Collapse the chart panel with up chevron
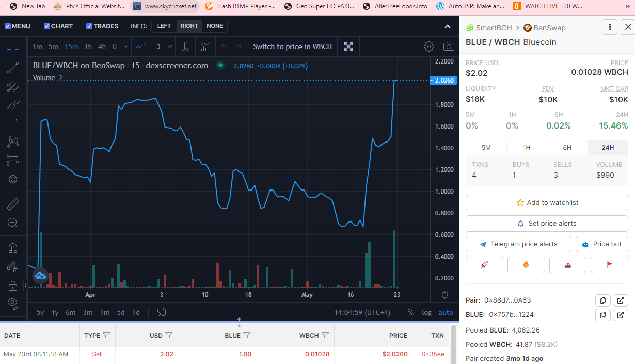This screenshot has height=364, width=635. pyautogui.click(x=448, y=26)
